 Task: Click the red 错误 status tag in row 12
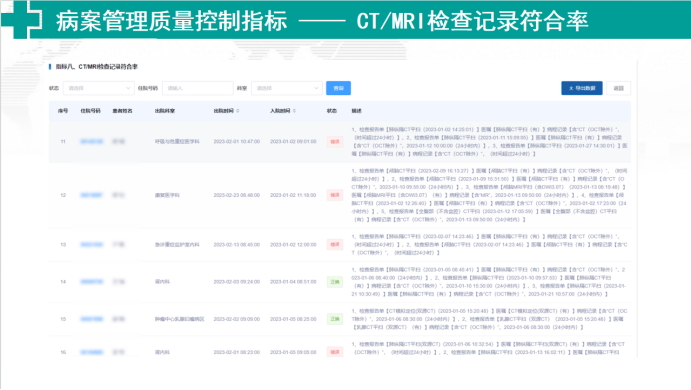(x=335, y=195)
